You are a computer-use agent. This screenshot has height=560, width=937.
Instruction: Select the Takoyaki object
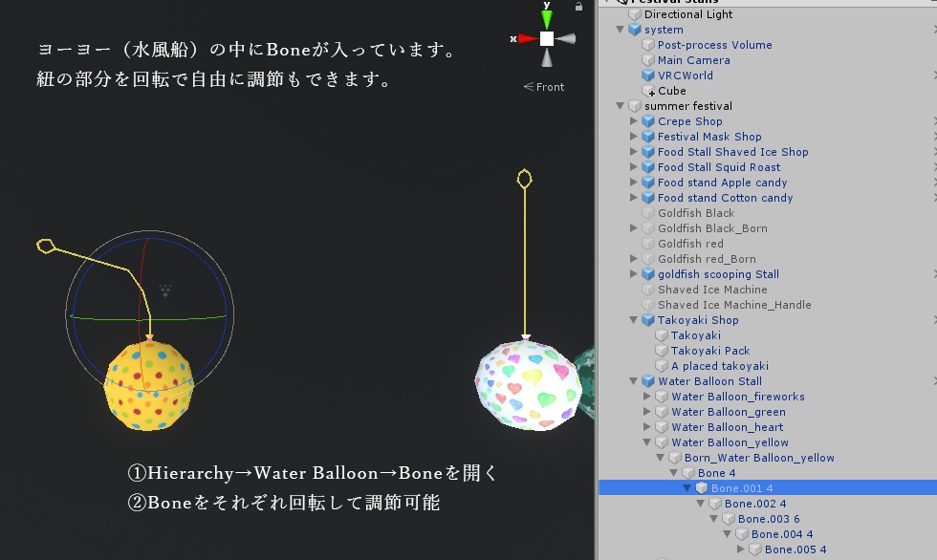click(x=696, y=335)
